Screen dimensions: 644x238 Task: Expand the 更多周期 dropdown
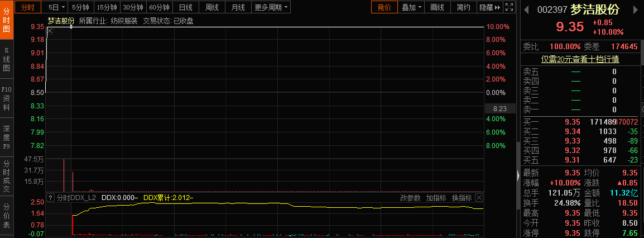coord(271,7)
